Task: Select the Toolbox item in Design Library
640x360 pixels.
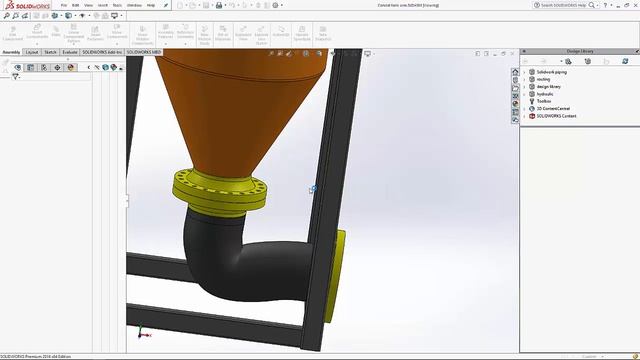Action: [544, 101]
